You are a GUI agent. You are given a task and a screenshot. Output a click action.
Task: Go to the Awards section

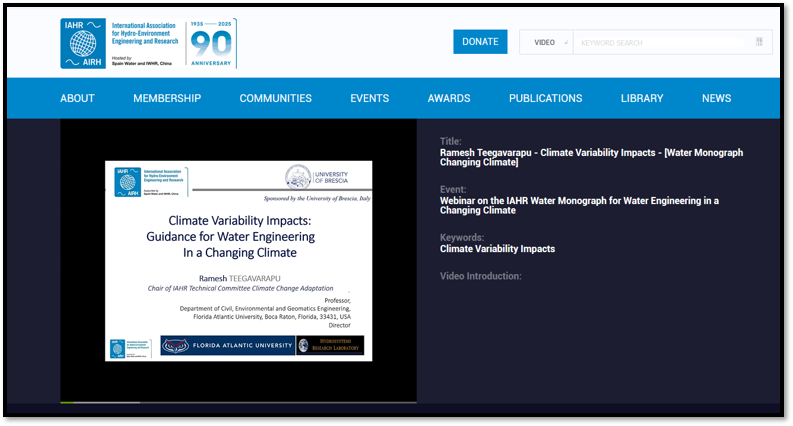(x=448, y=98)
